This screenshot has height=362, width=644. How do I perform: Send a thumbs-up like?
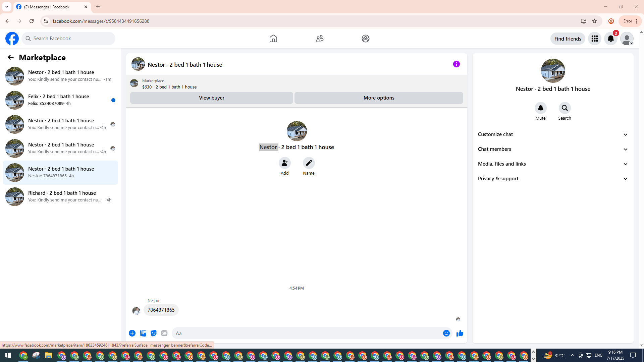tap(460, 333)
